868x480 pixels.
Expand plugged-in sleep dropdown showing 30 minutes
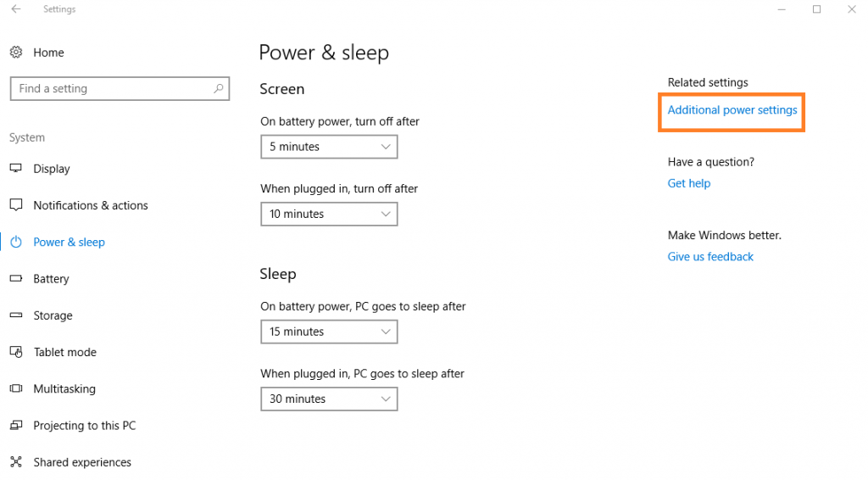point(329,399)
